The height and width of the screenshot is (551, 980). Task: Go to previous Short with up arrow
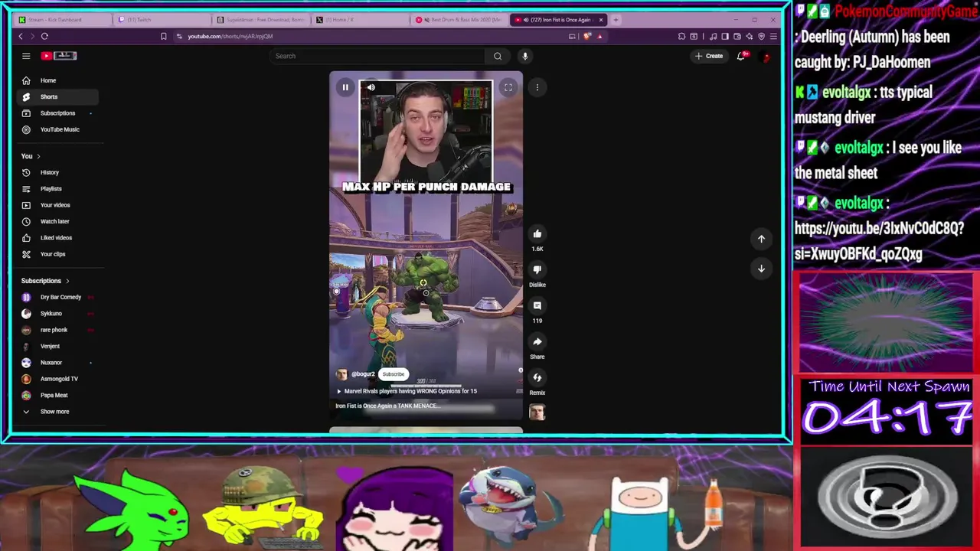761,239
